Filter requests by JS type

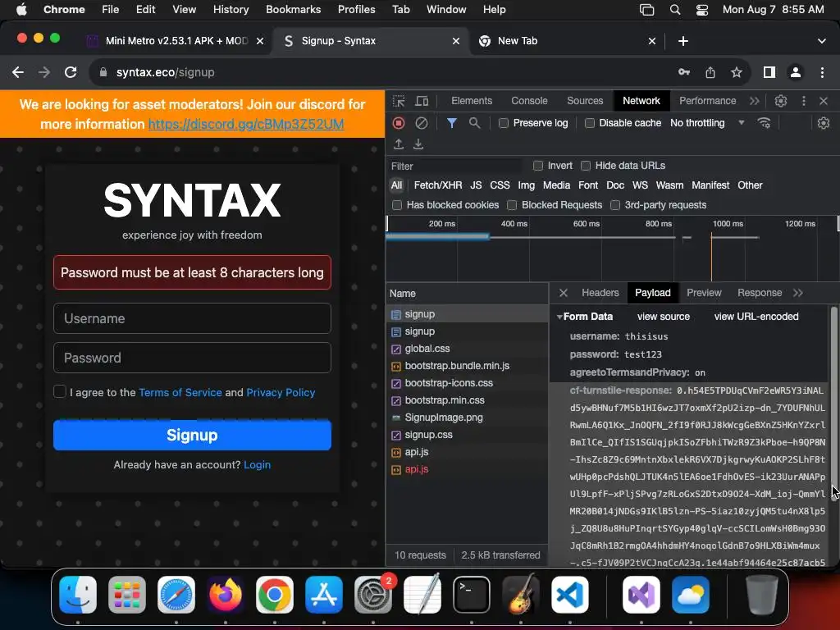(x=476, y=185)
